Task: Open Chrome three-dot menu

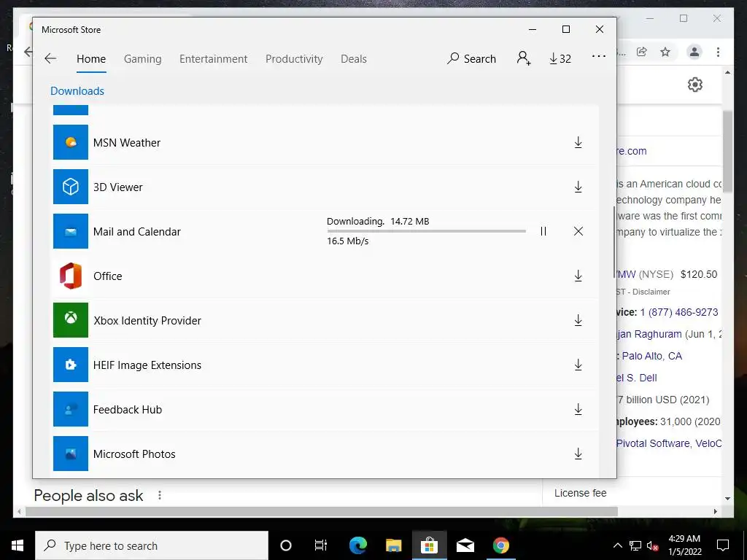Action: pos(718,52)
